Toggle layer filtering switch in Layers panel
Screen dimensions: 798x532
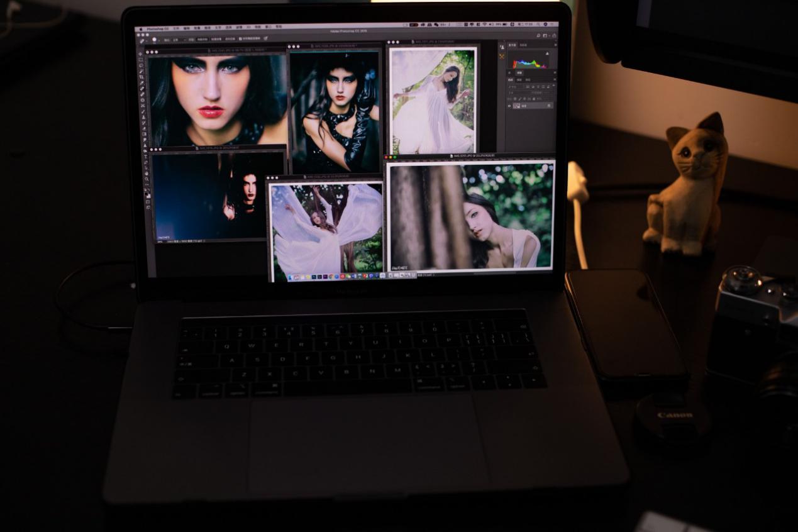tap(553, 86)
